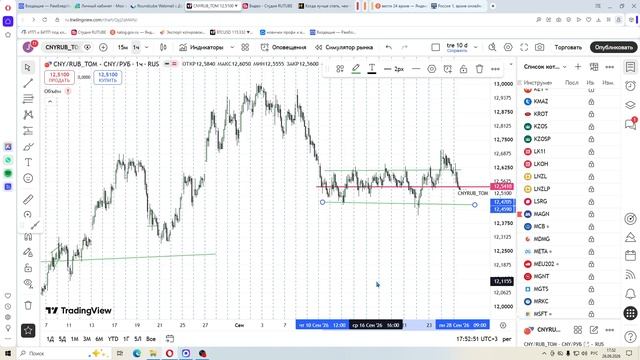
Task: Create alert via Оповещения button
Action: (x=283, y=47)
